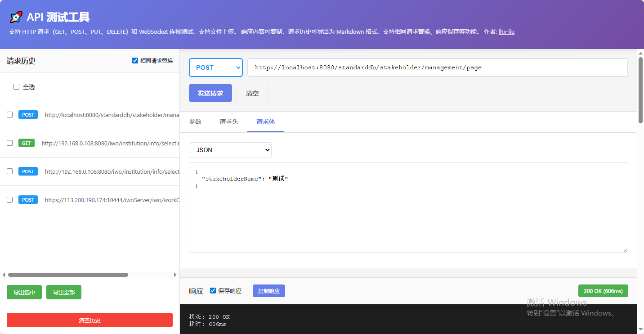This screenshot has height=334, width=644.
Task: Click the 200 OK status badge
Action: [603, 290]
